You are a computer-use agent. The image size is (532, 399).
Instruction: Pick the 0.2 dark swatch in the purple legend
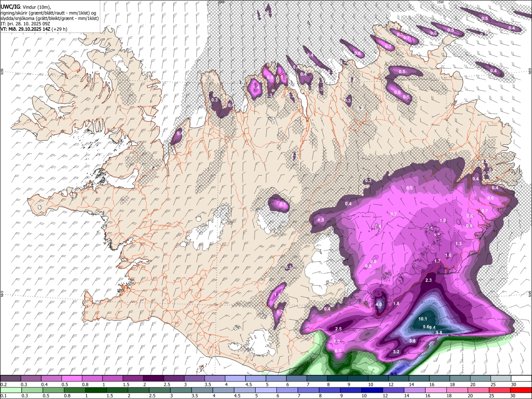click(x=10, y=379)
